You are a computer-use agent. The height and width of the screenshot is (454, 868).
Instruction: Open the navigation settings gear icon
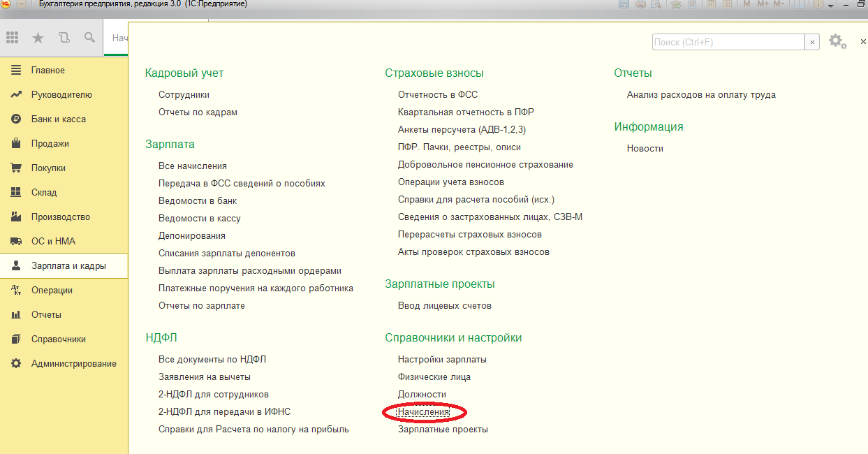pyautogui.click(x=837, y=41)
